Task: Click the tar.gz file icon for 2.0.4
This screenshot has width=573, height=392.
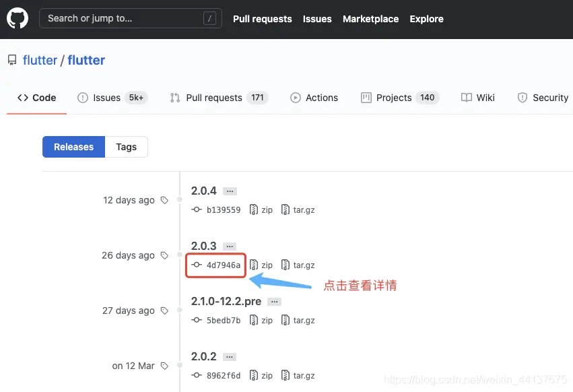Action: point(285,209)
